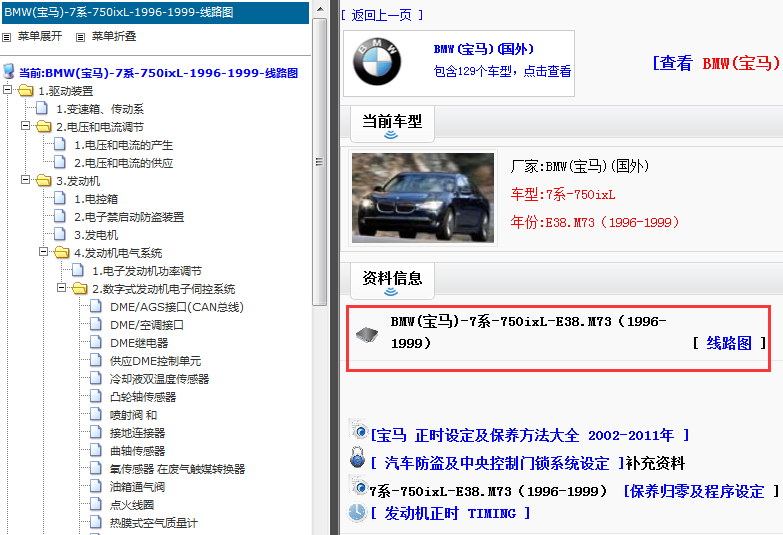This screenshot has width=783, height=535.
Task: Select tree item 1.电子发动机功率调节
Action: (x=147, y=271)
